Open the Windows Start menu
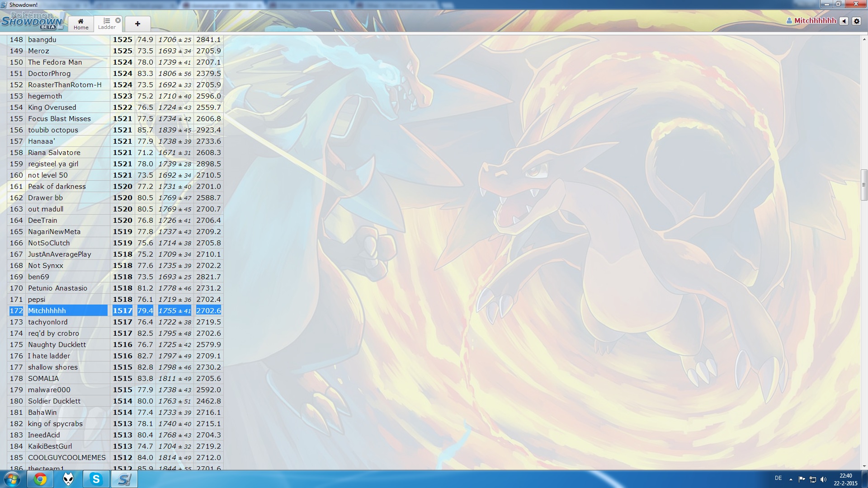This screenshot has height=488, width=868. 12,479
